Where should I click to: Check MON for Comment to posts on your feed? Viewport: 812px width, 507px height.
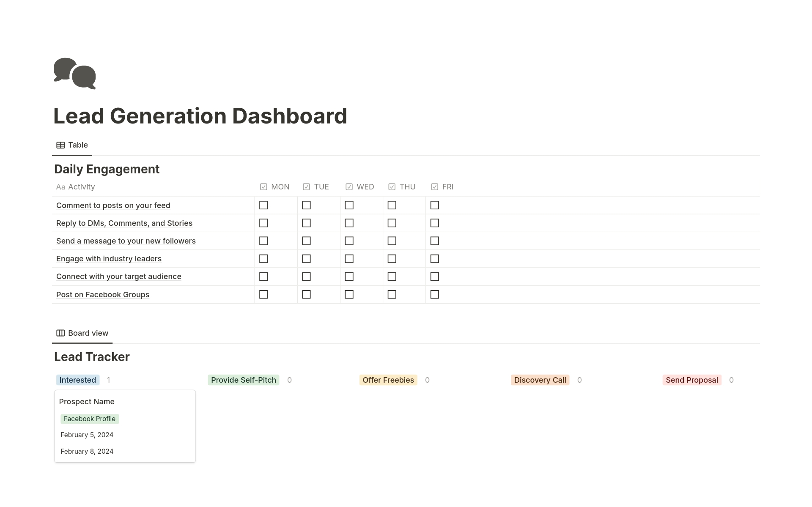pyautogui.click(x=263, y=205)
